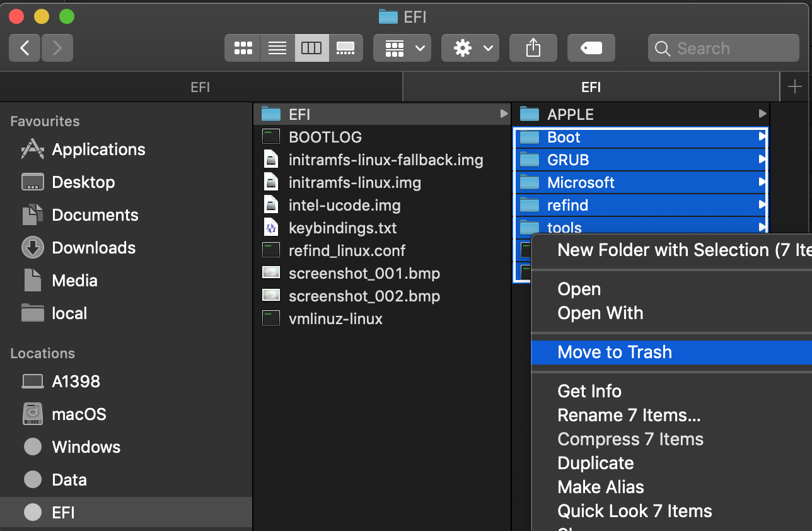812x531 pixels.
Task: Select the EFI folder in first column
Action: coord(382,114)
